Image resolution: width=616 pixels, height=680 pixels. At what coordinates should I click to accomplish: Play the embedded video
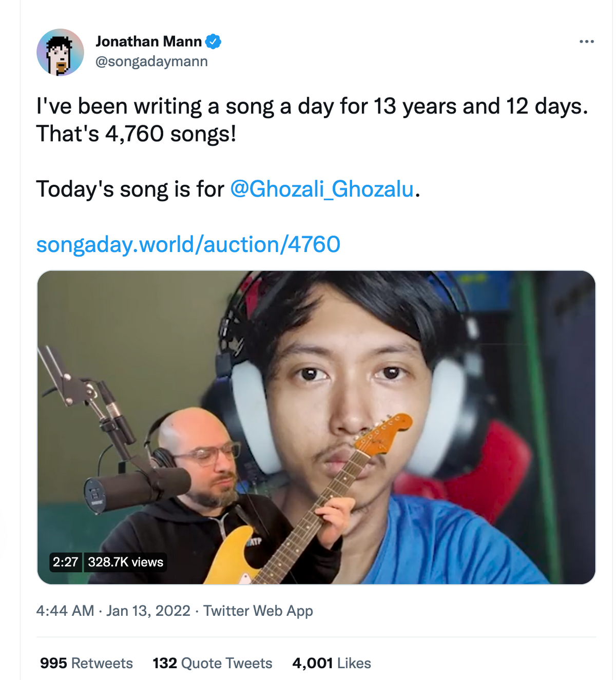pos(316,428)
